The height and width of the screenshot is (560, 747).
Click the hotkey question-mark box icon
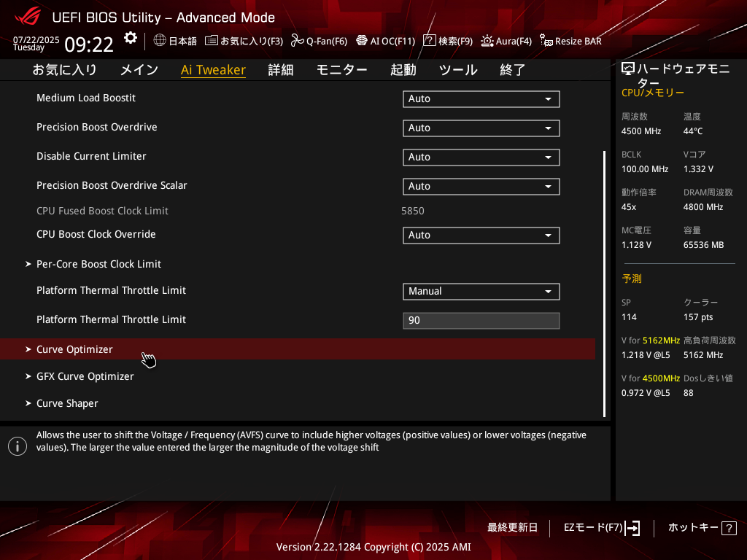pyautogui.click(x=729, y=528)
